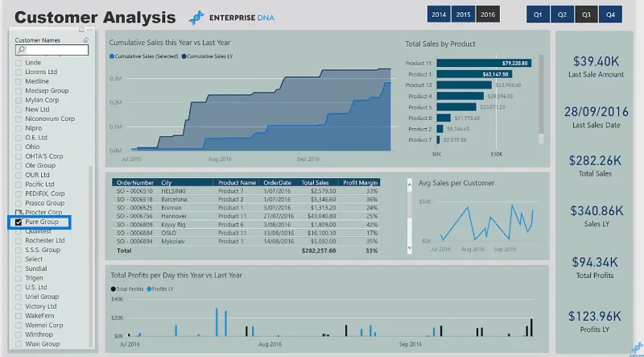Click the 2014 year button
This screenshot has width=644, height=357.
(439, 15)
